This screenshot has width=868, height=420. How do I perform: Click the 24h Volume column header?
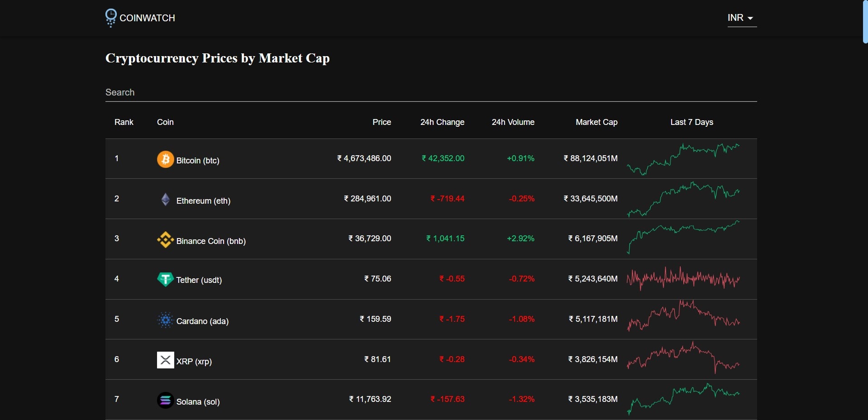[513, 122]
